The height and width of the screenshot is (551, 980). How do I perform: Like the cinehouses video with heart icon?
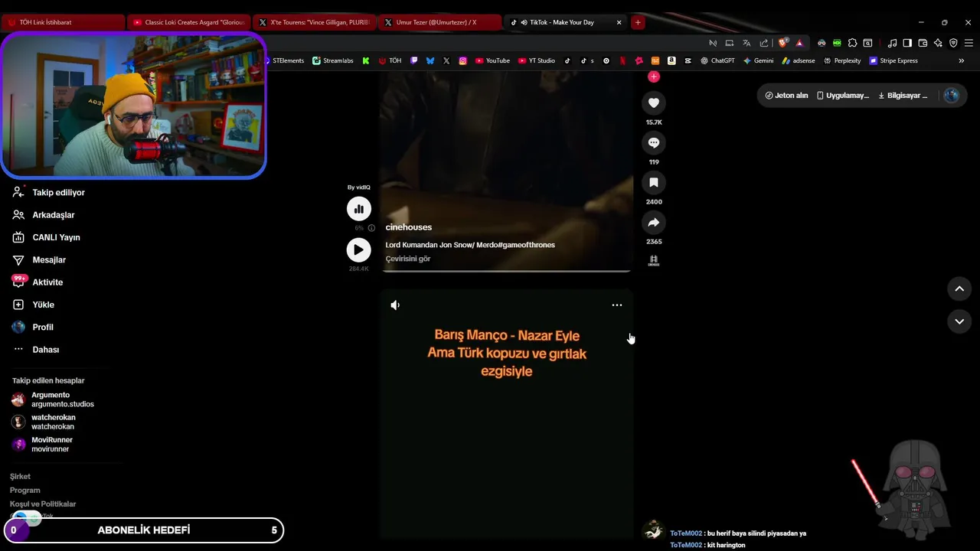(x=654, y=103)
